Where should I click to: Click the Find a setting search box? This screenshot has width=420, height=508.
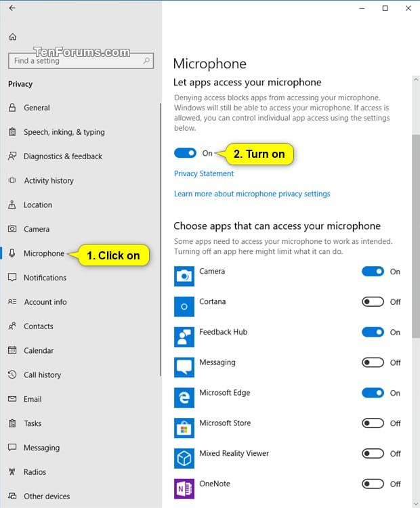(81, 60)
